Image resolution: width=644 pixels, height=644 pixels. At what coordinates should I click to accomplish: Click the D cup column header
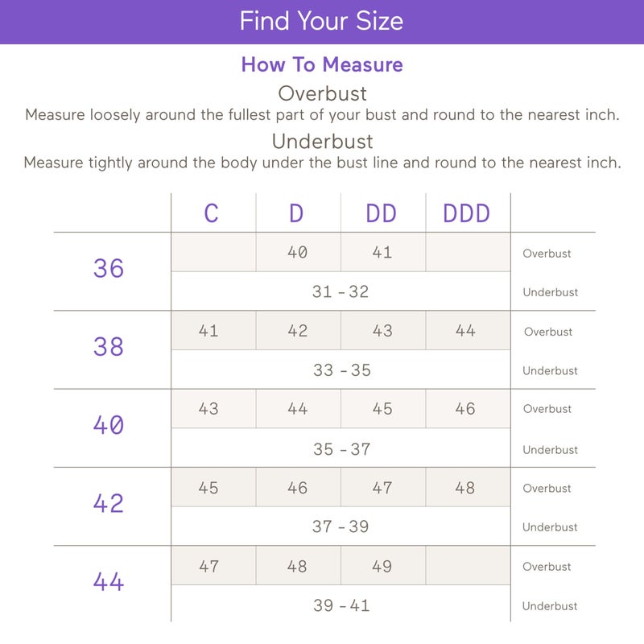296,213
